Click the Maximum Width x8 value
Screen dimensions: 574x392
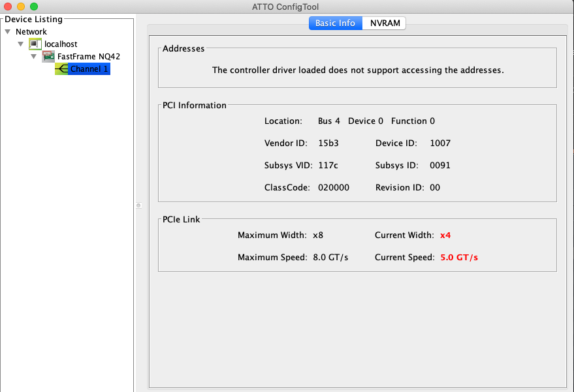click(x=318, y=235)
